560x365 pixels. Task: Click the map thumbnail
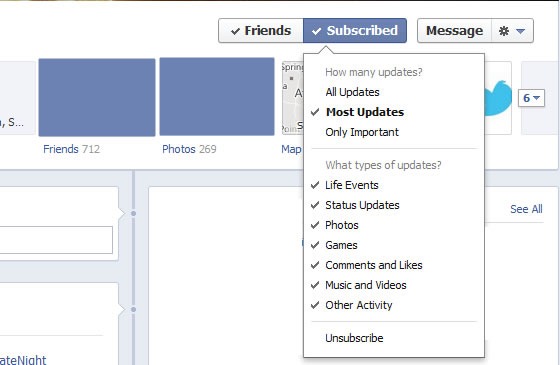(292, 98)
